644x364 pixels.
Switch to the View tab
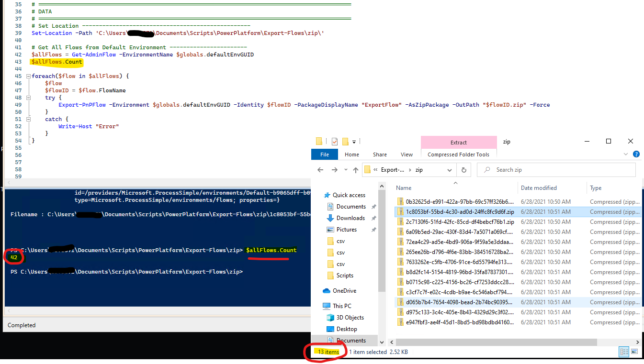click(407, 154)
